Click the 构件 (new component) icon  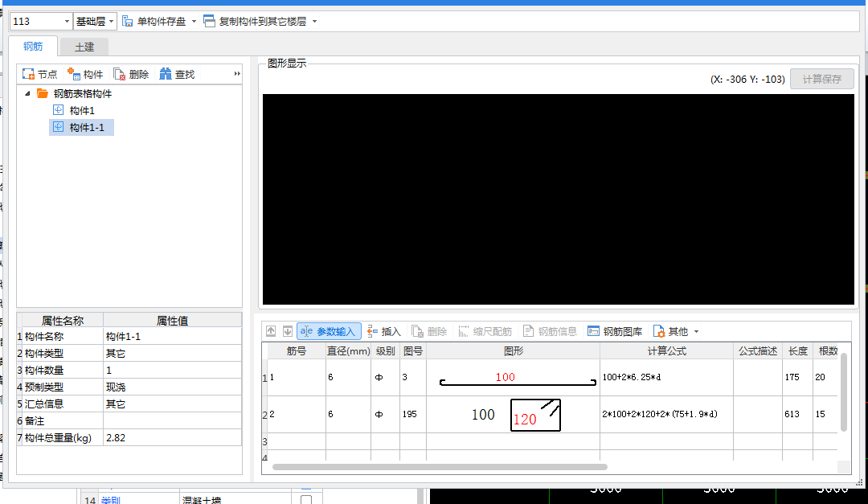[x=85, y=73]
